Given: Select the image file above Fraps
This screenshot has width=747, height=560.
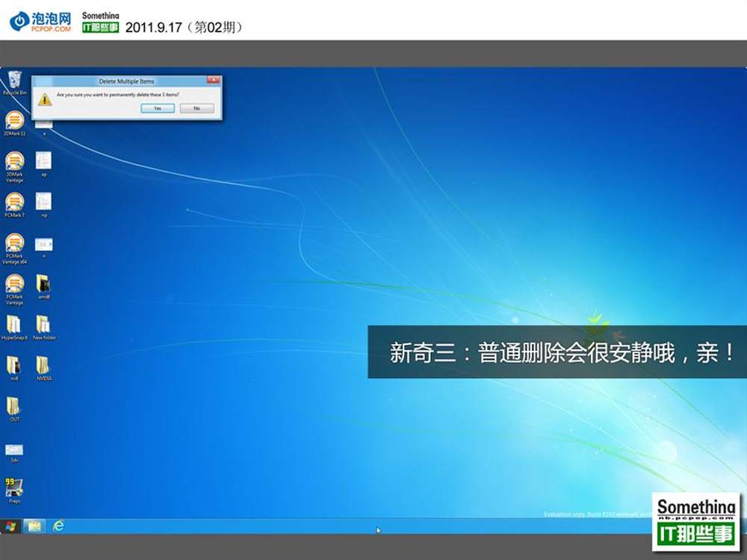Looking at the screenshot, I should [x=15, y=453].
